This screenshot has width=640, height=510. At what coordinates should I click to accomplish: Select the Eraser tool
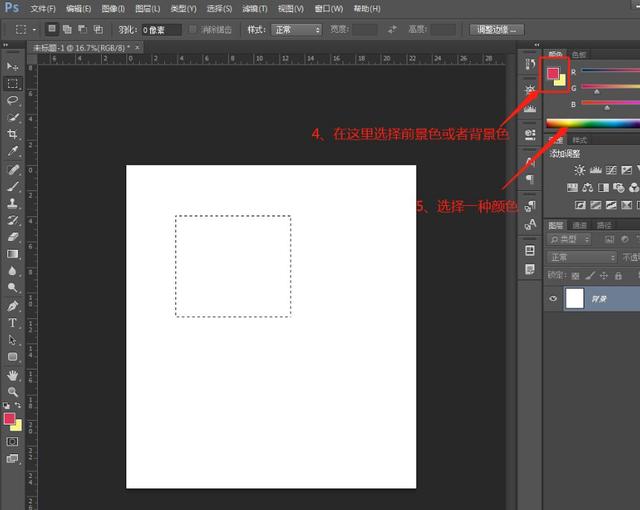point(12,237)
